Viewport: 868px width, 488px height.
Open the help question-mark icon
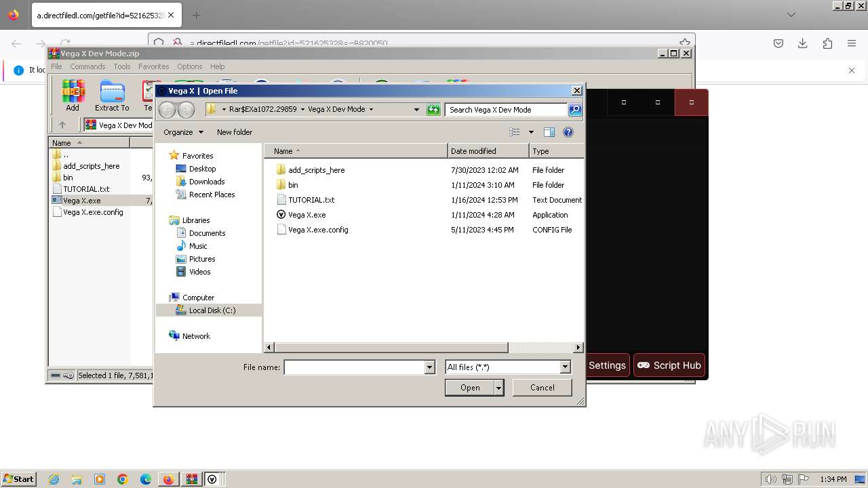point(568,132)
